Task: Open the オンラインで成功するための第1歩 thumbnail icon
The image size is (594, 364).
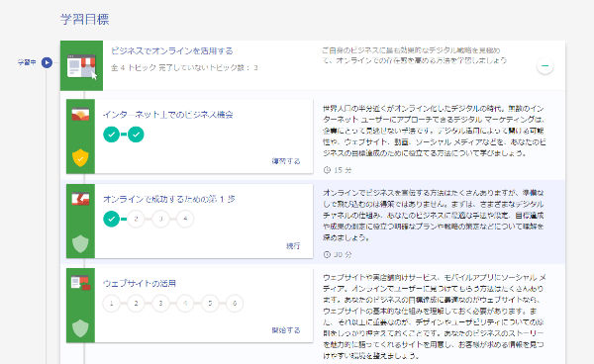Action: point(80,199)
